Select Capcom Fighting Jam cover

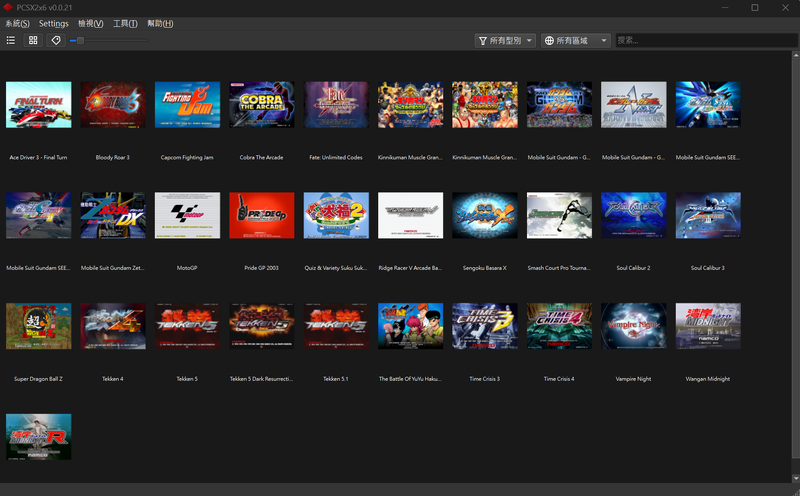[x=187, y=105]
